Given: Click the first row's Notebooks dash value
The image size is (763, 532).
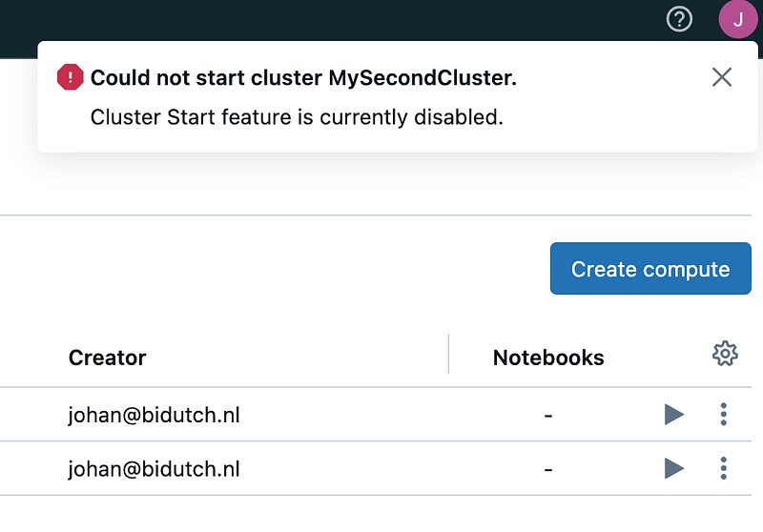Looking at the screenshot, I should click(548, 416).
